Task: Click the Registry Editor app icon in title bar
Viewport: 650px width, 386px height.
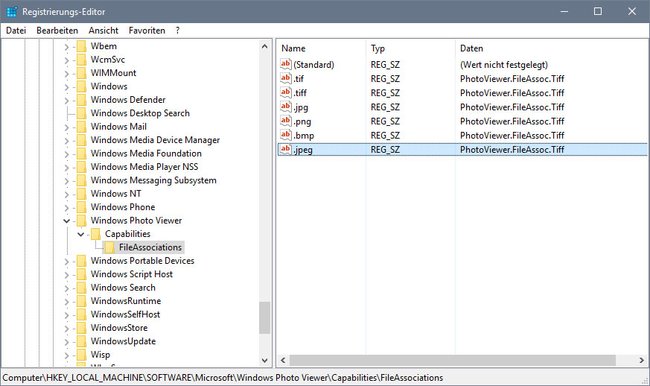Action: tap(12, 12)
